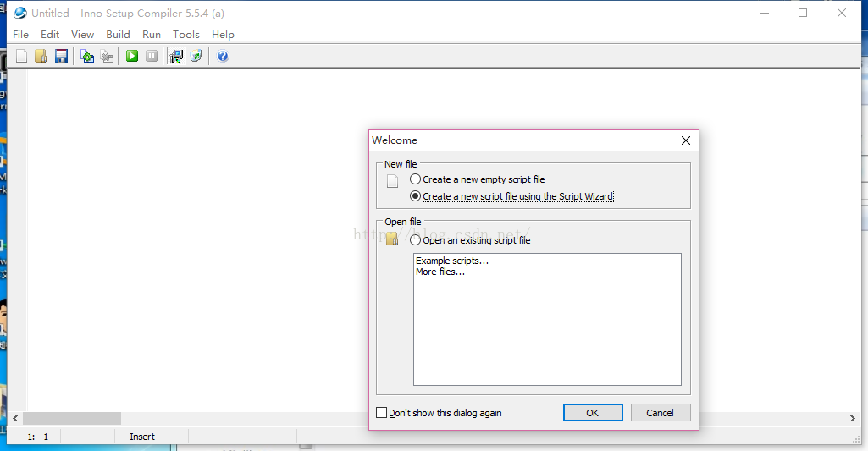Screen dimensions: 868x451
Task: Click the green Run toolbar icon
Action: [132, 56]
